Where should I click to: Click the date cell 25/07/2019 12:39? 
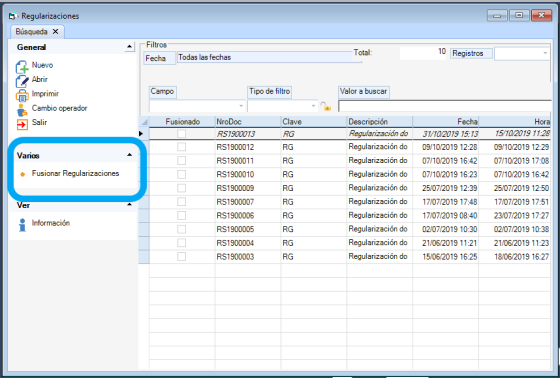coord(445,188)
